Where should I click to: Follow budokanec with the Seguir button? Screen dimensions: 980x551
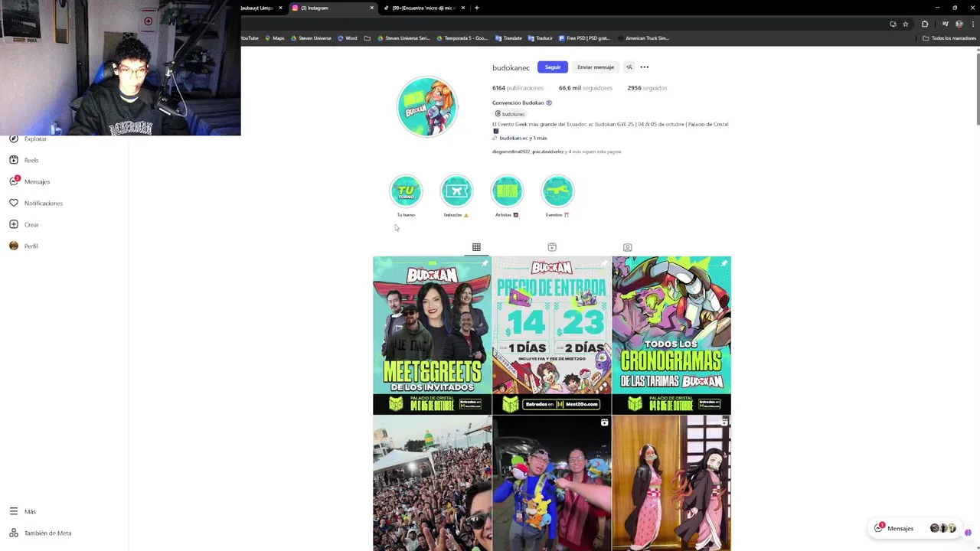pyautogui.click(x=552, y=67)
